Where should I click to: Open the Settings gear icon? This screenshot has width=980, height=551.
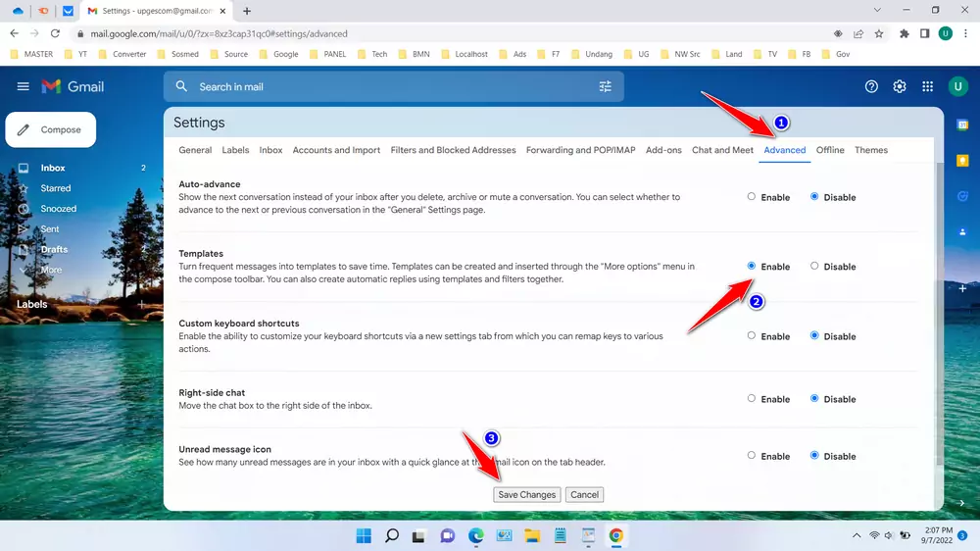[x=900, y=87]
